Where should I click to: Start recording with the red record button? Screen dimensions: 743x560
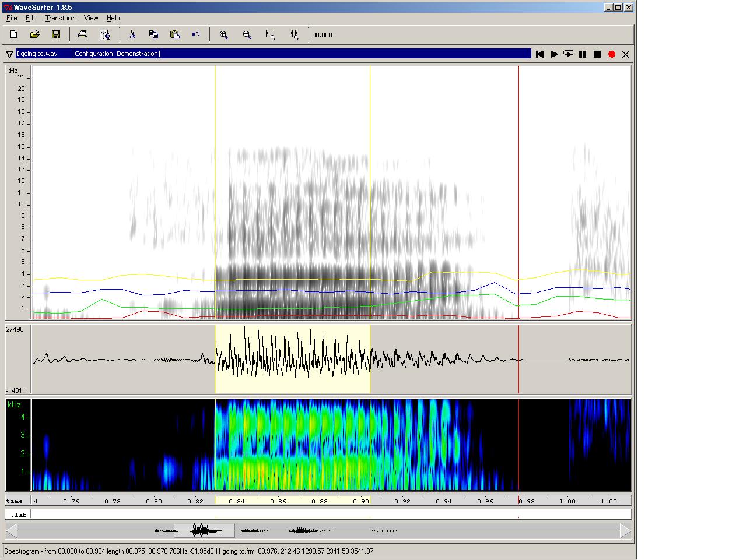(x=612, y=54)
